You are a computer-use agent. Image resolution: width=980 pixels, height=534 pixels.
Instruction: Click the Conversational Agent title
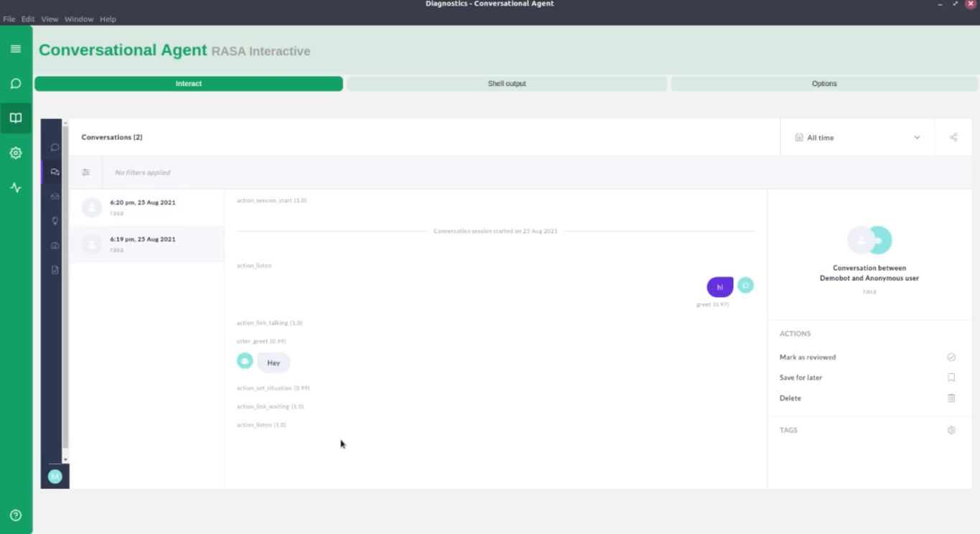pyautogui.click(x=123, y=50)
